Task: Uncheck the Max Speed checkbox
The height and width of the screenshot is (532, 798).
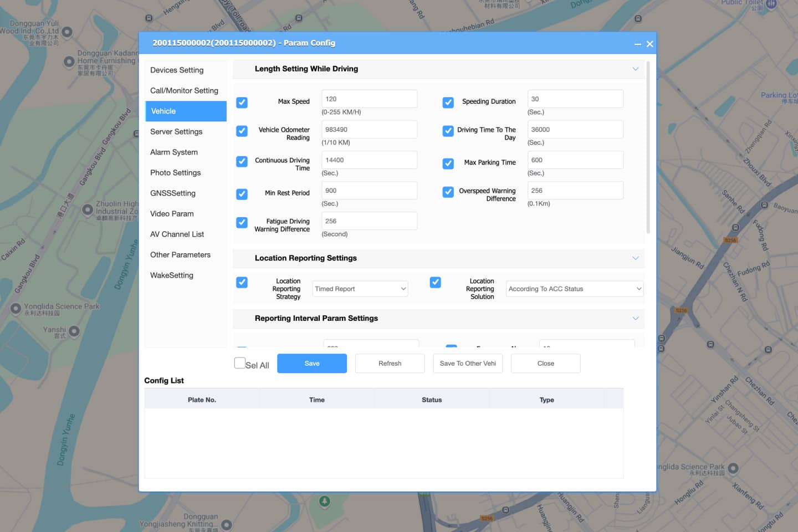Action: click(242, 103)
